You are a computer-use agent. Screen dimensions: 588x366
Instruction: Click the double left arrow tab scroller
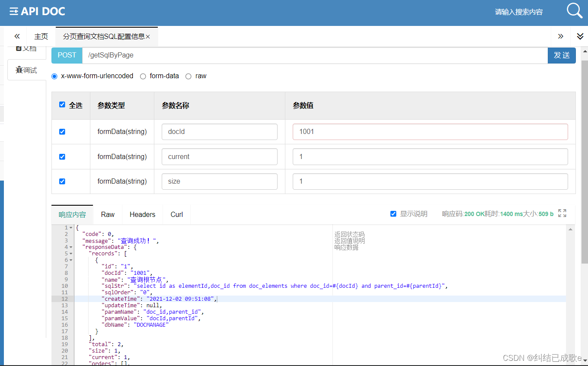tap(17, 36)
